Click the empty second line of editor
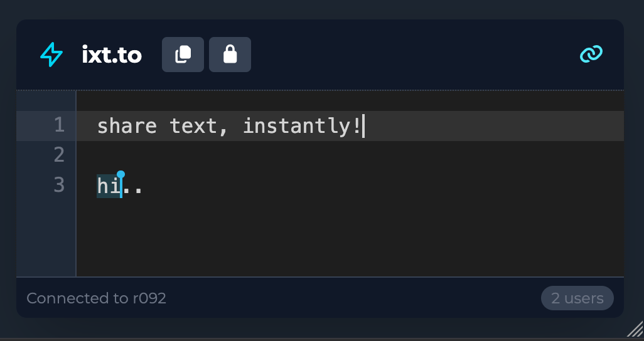This screenshot has width=644, height=341. (x=314, y=155)
